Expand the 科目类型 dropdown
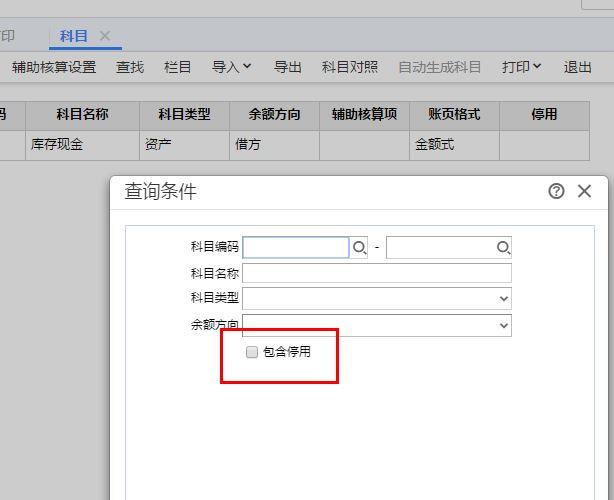The width and height of the screenshot is (614, 500). coord(504,299)
